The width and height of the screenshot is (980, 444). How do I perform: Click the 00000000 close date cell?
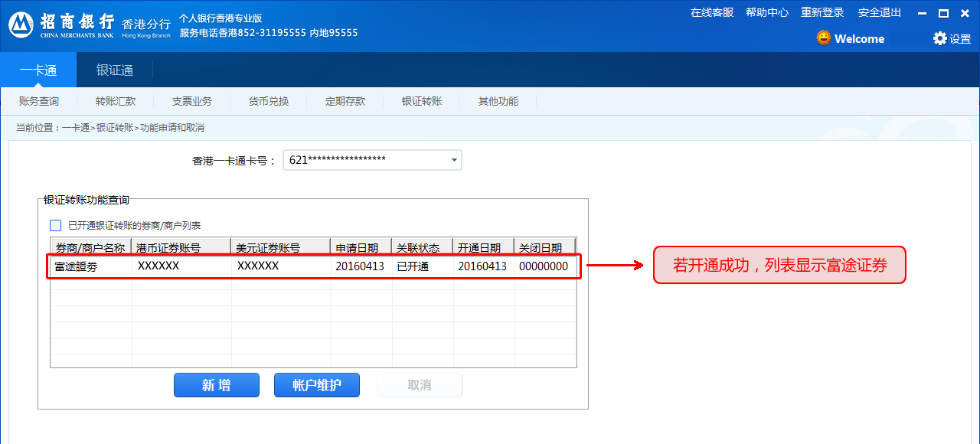[x=544, y=266]
